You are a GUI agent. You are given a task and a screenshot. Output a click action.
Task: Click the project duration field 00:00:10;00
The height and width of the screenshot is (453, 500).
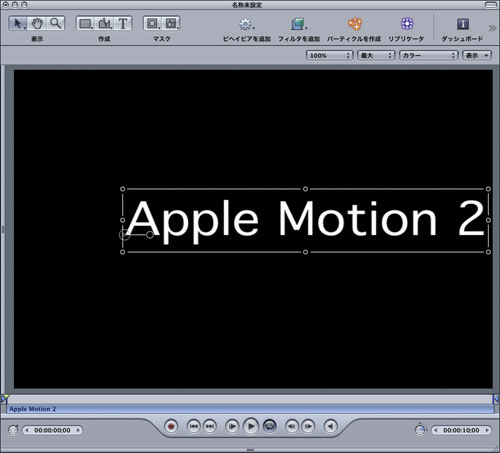(x=461, y=430)
